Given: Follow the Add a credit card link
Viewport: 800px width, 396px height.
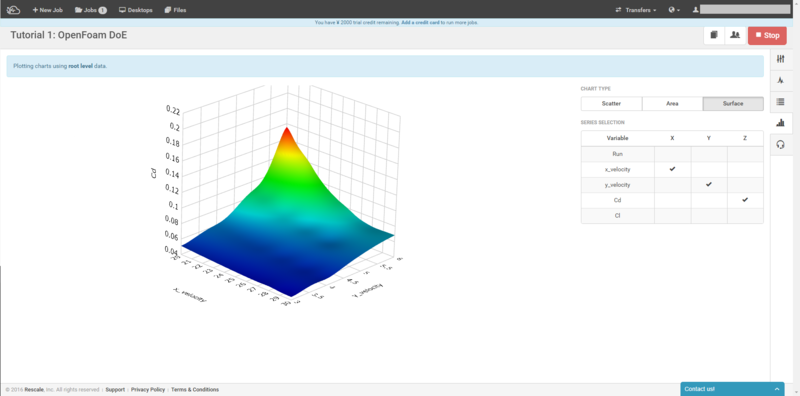Looking at the screenshot, I should pyautogui.click(x=420, y=23).
